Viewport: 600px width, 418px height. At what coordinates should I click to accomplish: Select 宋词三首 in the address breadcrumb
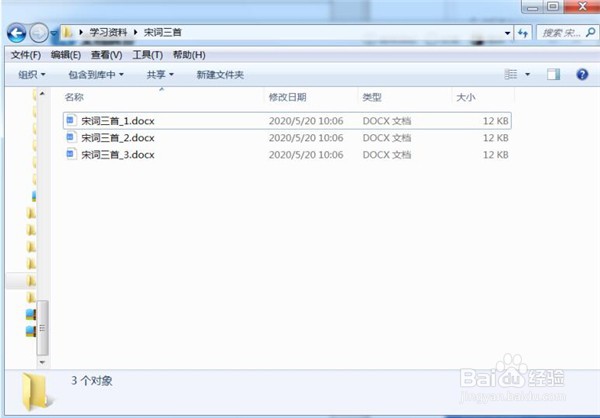162,33
